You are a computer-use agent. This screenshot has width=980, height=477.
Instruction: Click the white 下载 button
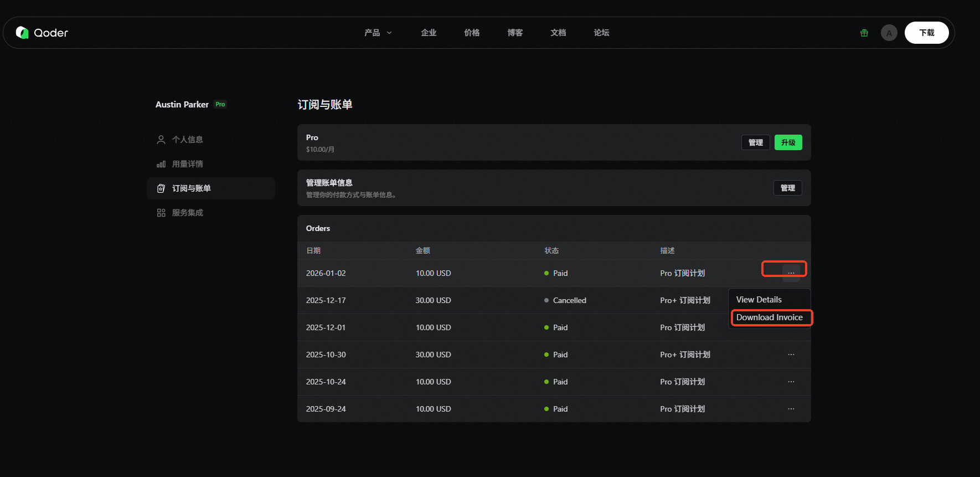coord(927,33)
